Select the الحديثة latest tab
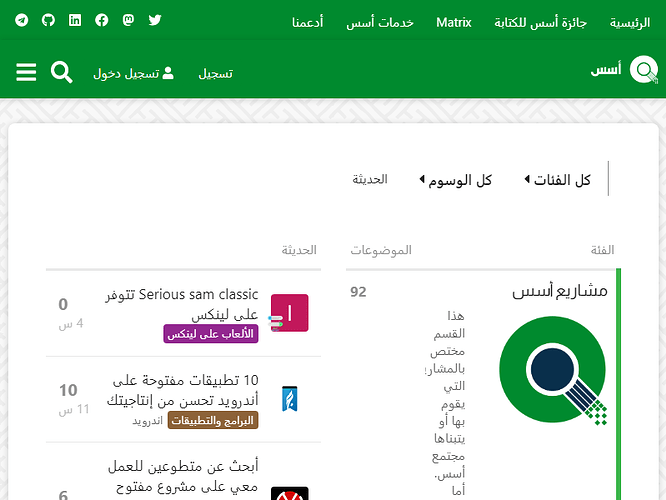 point(369,180)
